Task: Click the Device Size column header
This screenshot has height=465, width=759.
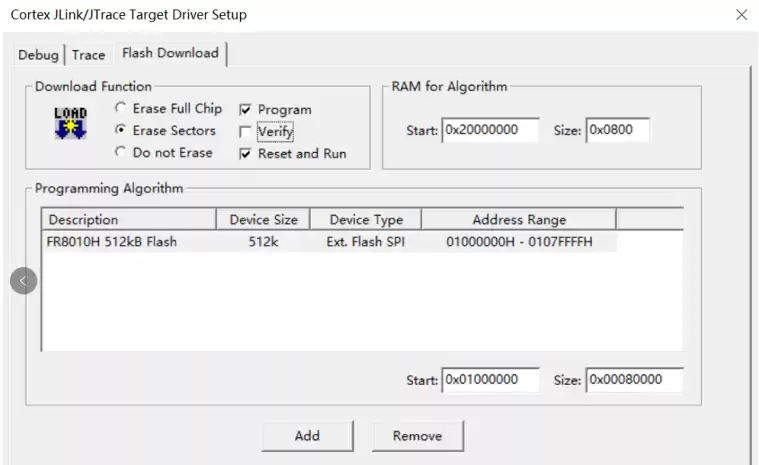Action: click(263, 220)
